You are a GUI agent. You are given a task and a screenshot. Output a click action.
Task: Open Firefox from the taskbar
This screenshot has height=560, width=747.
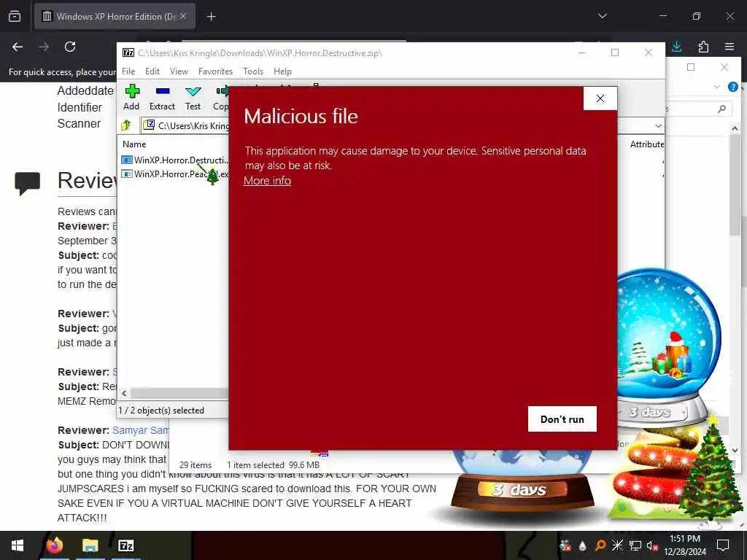pos(55,545)
